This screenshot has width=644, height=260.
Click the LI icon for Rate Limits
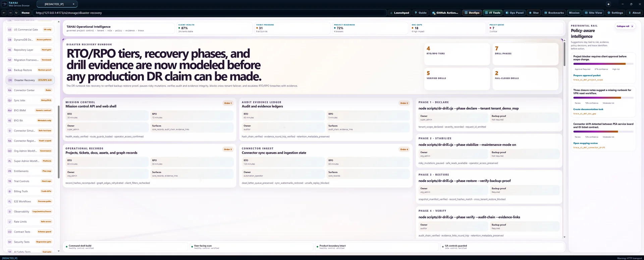pyautogui.click(x=10, y=222)
